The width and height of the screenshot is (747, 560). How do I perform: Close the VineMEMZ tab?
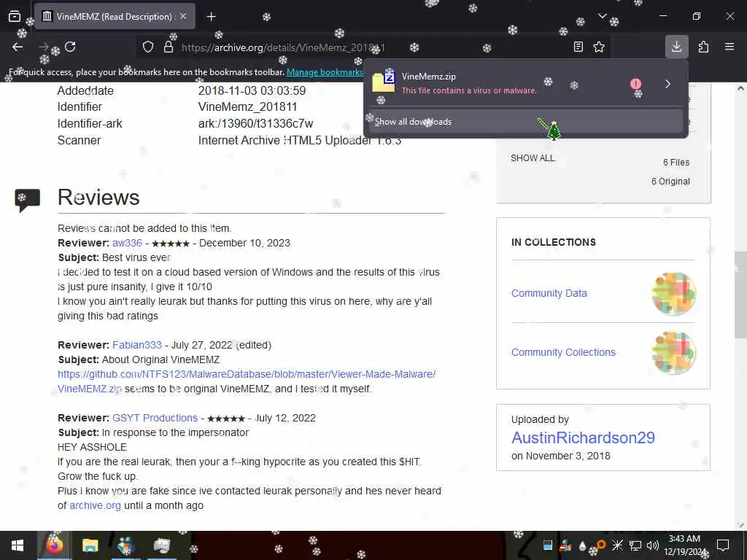click(183, 16)
